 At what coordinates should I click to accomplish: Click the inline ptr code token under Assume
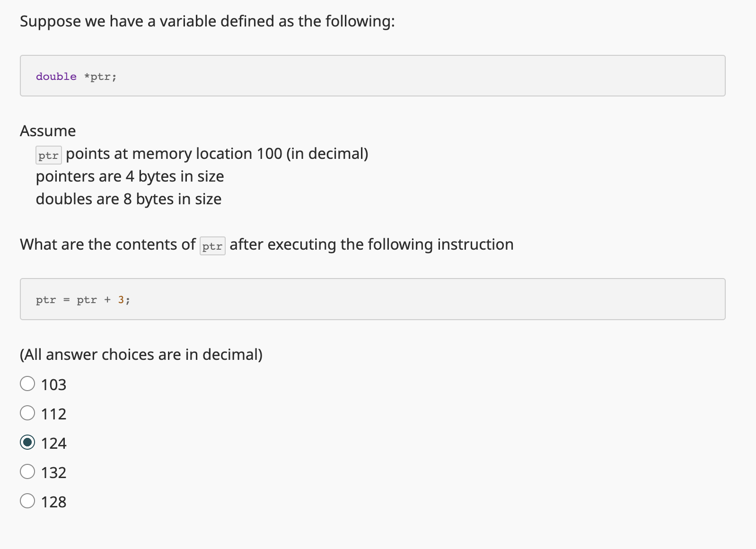(48, 155)
